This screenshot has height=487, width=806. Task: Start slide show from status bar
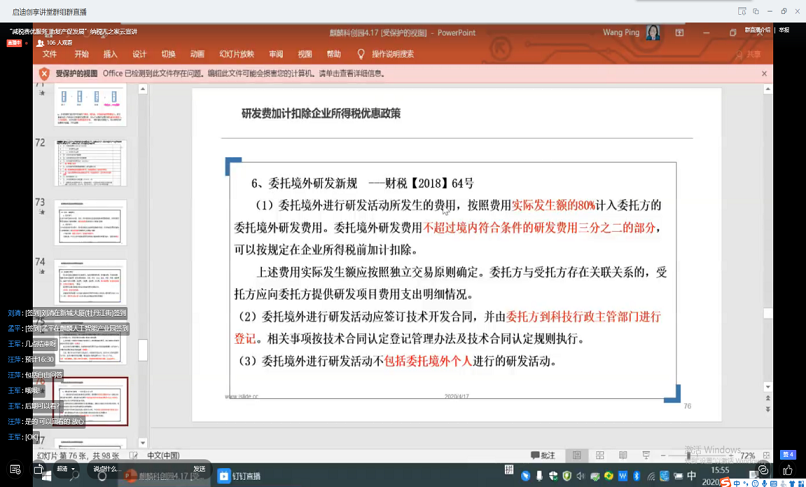(646, 456)
